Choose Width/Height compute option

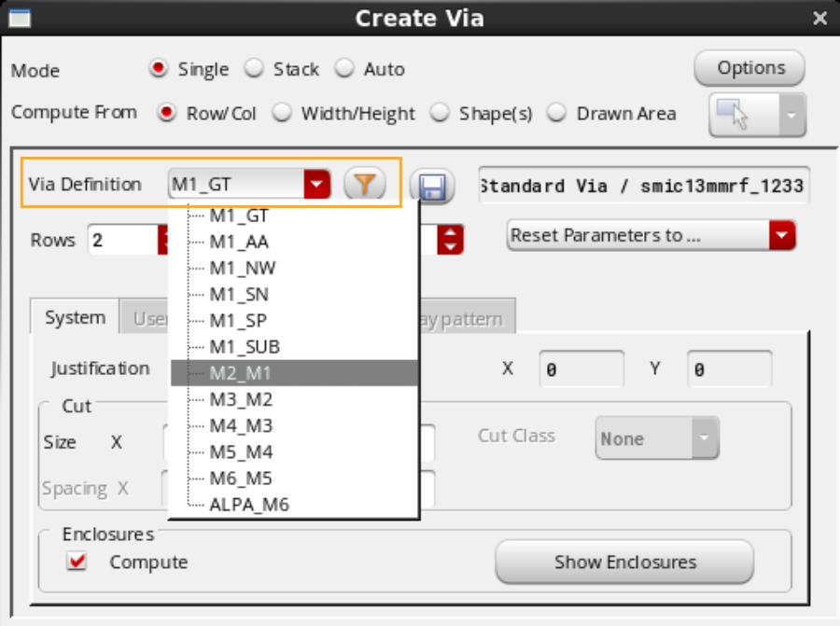[284, 113]
